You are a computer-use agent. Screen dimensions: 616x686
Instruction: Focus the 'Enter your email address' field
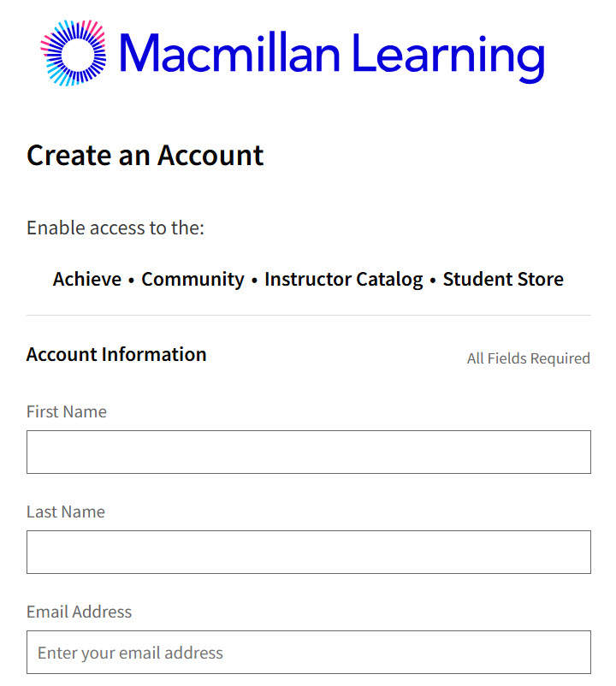pos(308,653)
